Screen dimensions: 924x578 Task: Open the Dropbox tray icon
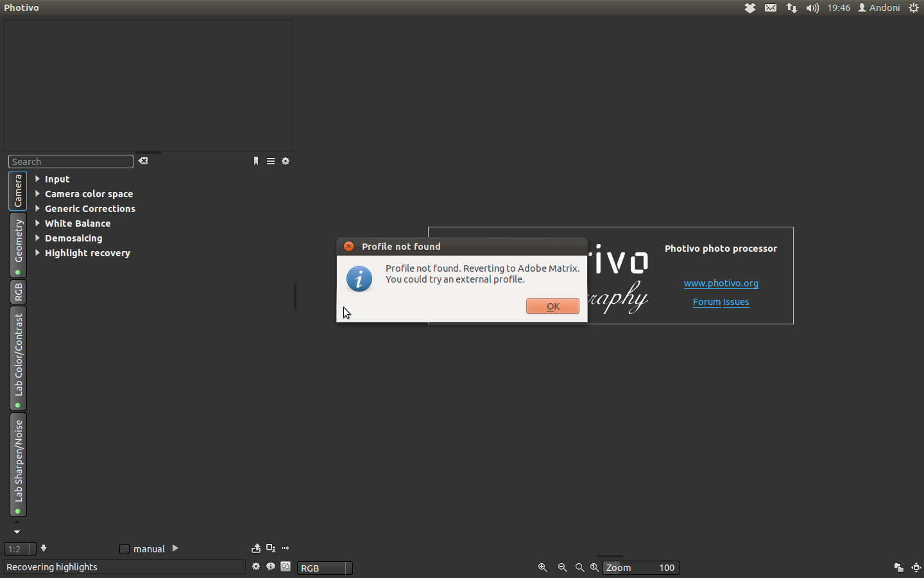click(749, 8)
